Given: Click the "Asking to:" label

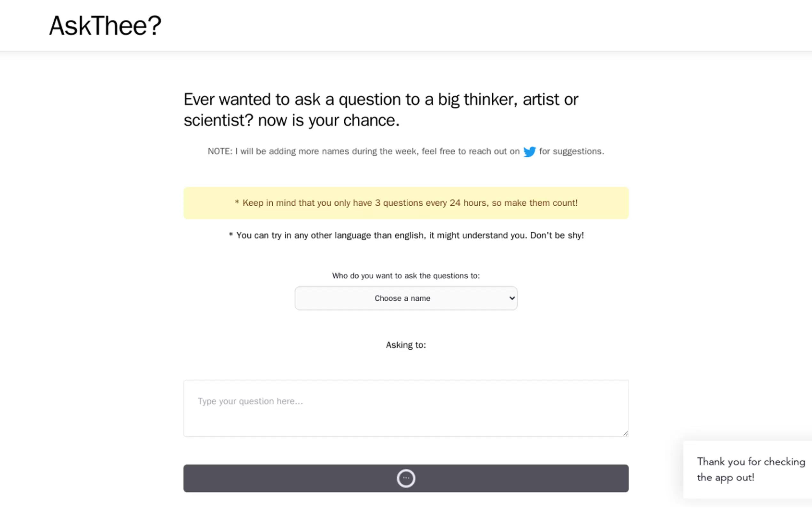Looking at the screenshot, I should 406,345.
